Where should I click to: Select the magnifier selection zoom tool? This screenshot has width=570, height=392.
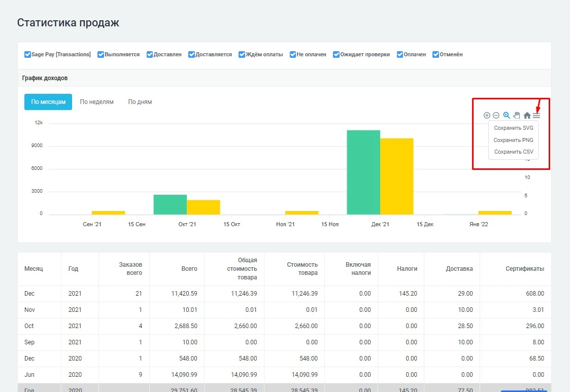[x=507, y=116]
